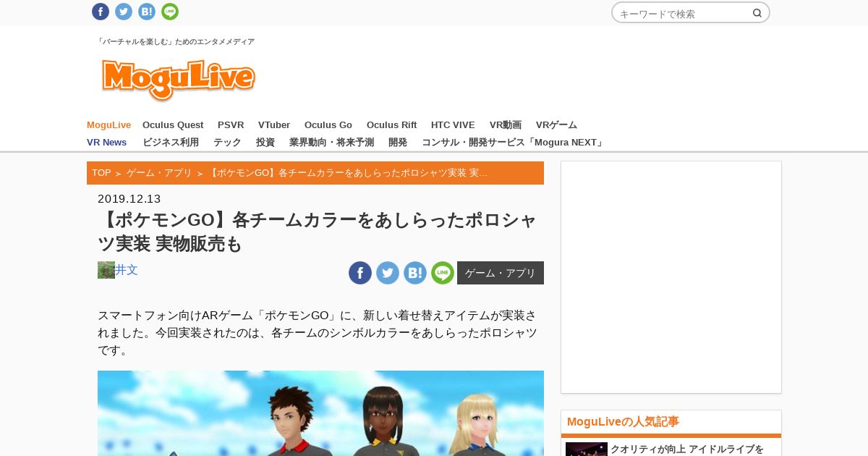Open VRゲーム menu item
The image size is (868, 456).
[x=556, y=125]
